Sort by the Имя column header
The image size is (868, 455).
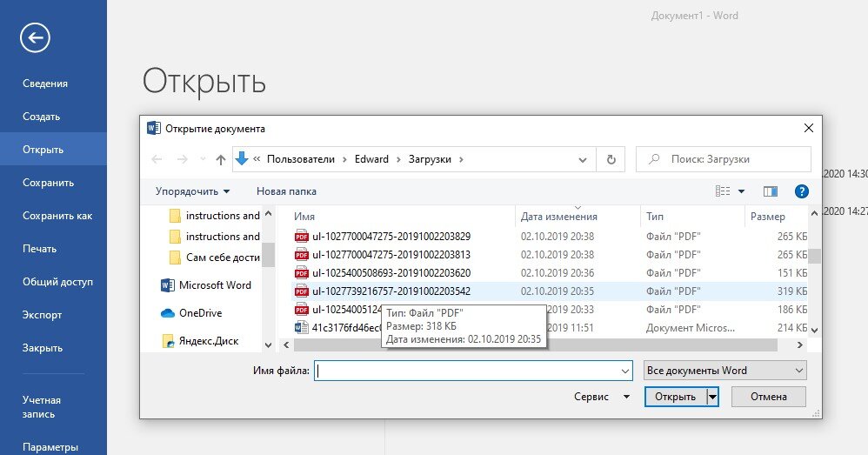(x=304, y=217)
